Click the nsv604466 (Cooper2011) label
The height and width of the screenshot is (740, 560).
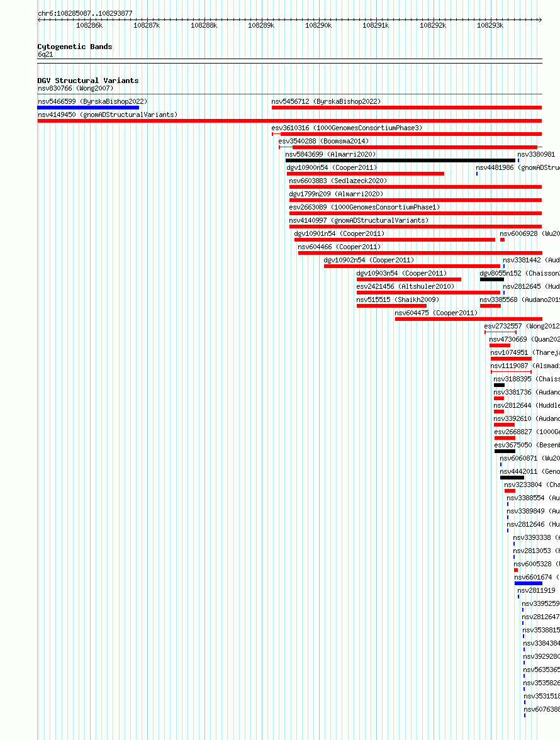(339, 247)
